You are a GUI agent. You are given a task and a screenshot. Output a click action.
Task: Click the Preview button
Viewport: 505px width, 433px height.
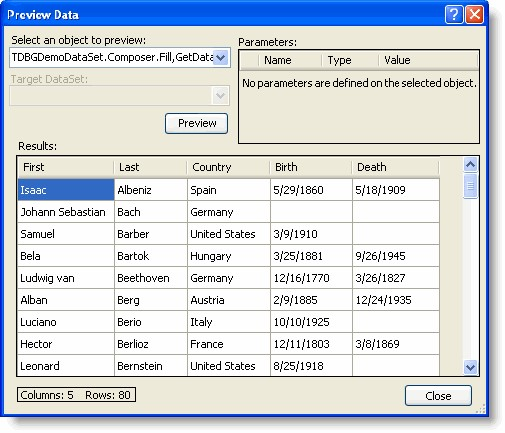click(x=196, y=123)
